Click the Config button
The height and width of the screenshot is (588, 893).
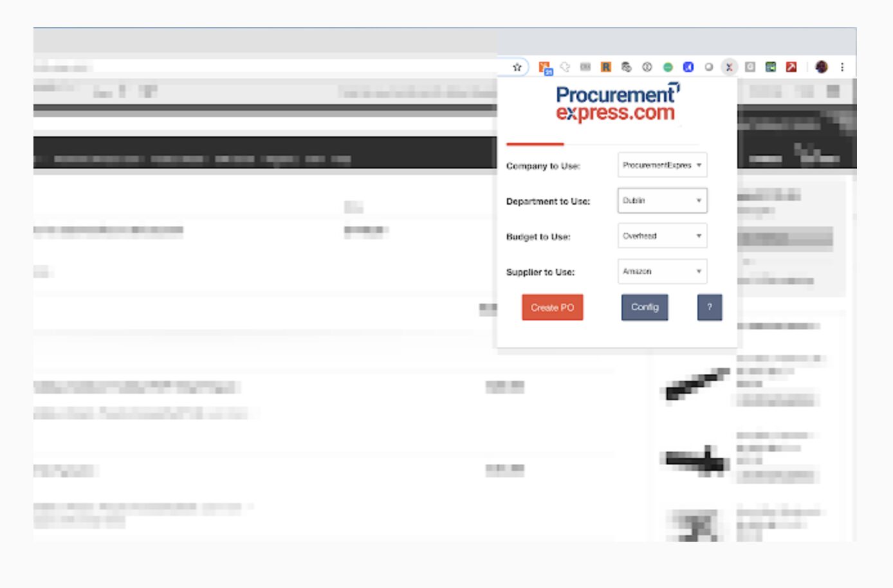[645, 308]
